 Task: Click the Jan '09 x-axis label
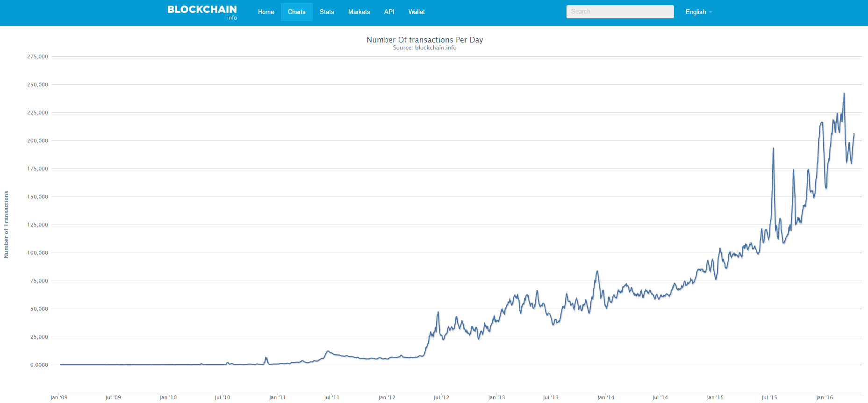click(59, 397)
